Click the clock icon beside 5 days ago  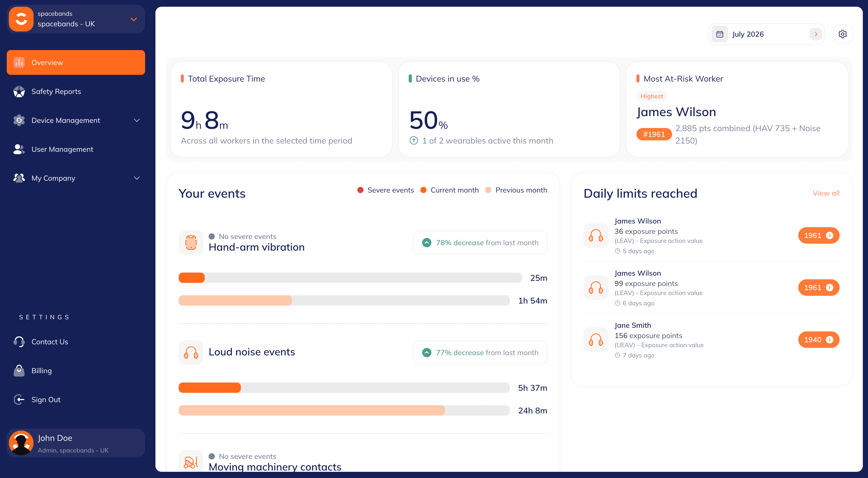[618, 251]
